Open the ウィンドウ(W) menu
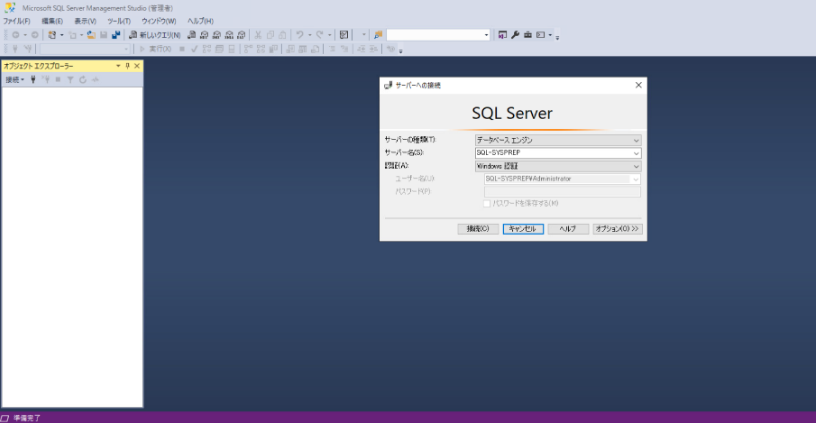Image resolution: width=816 pixels, height=423 pixels. click(159, 21)
